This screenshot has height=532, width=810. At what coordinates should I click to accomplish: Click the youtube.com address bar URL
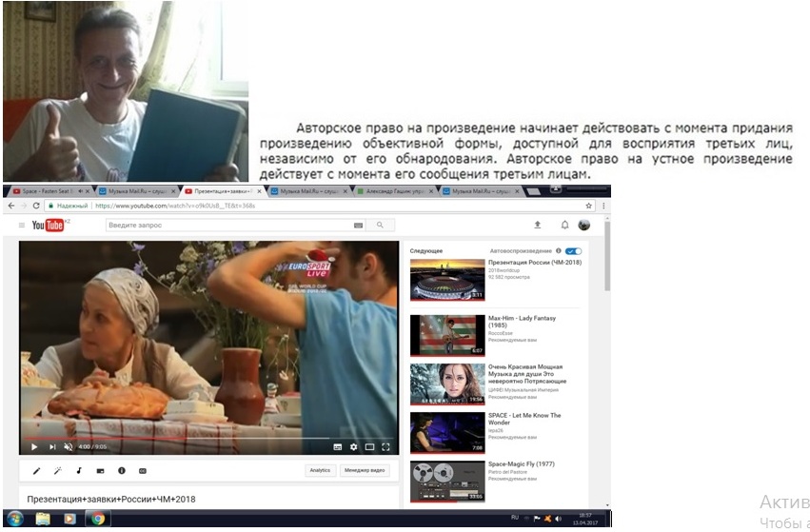pos(175,206)
